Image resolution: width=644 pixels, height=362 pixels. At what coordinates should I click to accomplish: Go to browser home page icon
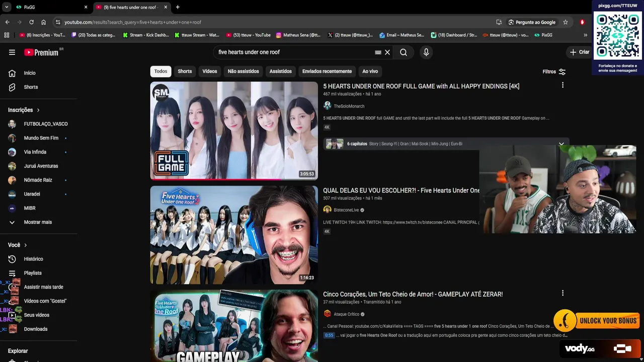(x=44, y=22)
